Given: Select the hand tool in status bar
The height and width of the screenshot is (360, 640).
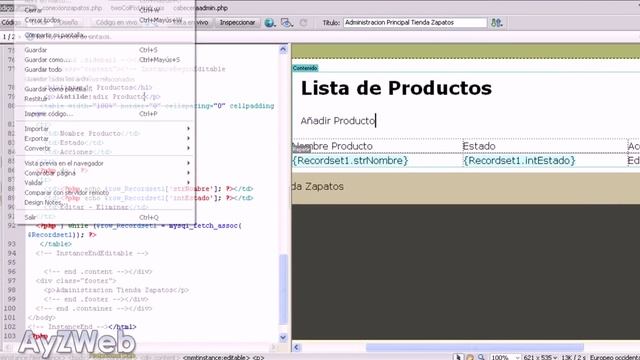Looking at the screenshot, I should [470, 357].
